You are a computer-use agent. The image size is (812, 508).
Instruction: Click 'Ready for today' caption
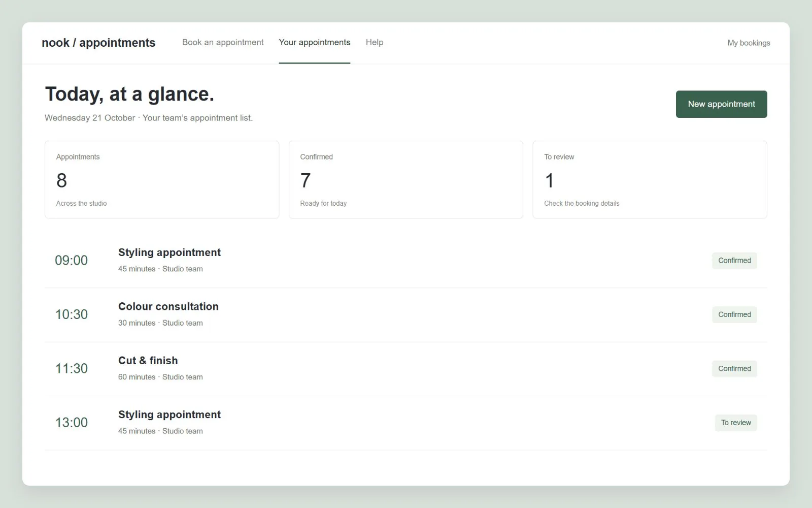323,203
